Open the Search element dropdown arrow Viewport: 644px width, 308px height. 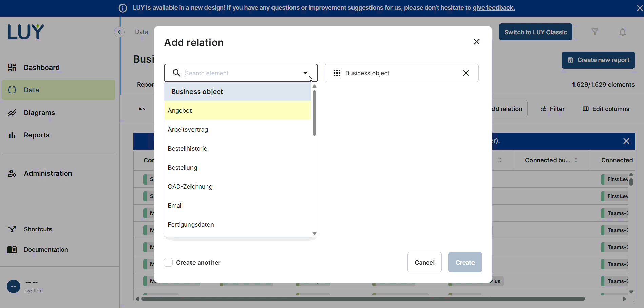(x=305, y=73)
